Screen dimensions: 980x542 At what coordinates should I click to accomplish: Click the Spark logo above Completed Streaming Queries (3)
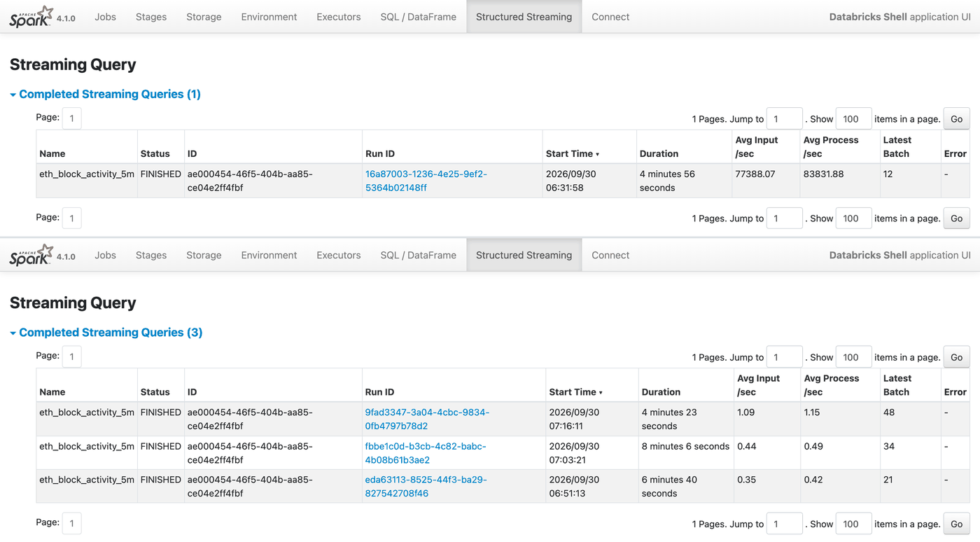(31, 255)
